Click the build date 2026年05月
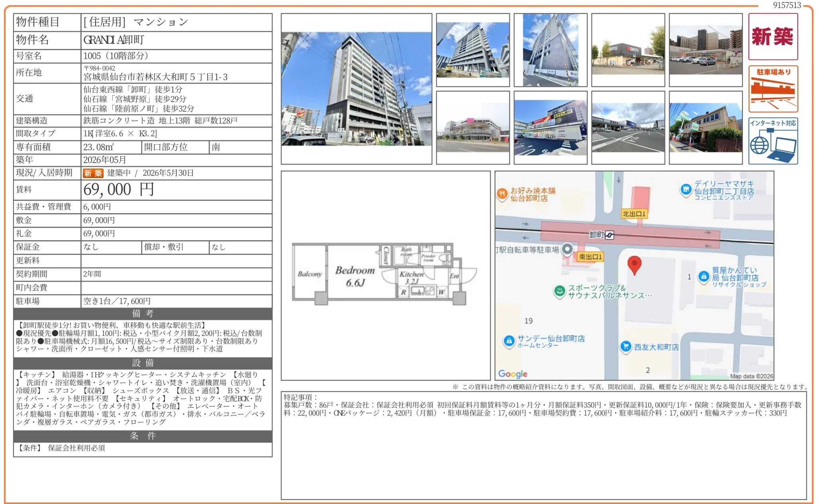The height and width of the screenshot is (504, 819). [x=104, y=160]
